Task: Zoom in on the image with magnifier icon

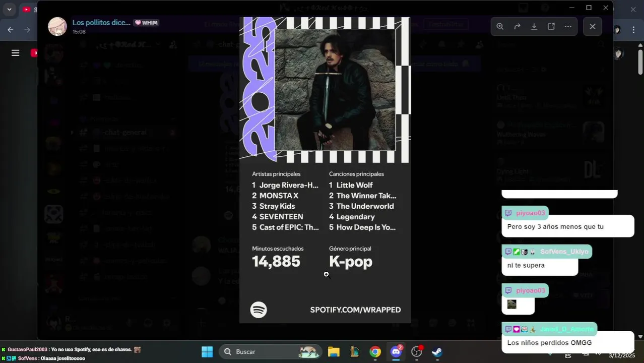Action: point(500,26)
